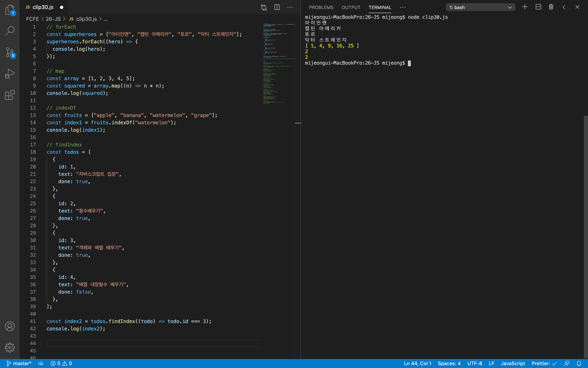The width and height of the screenshot is (588, 368).
Task: Click Ln 44, Col 1 in status bar
Action: coord(418,363)
